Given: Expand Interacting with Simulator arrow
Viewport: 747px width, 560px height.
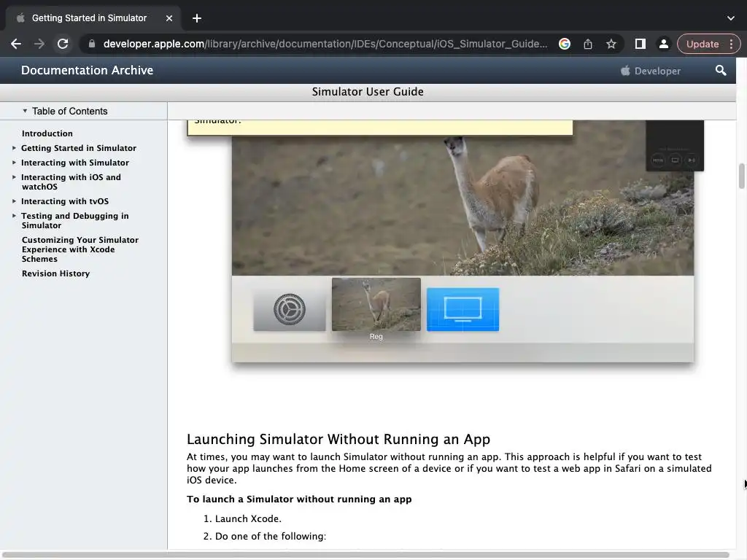Looking at the screenshot, I should point(14,163).
